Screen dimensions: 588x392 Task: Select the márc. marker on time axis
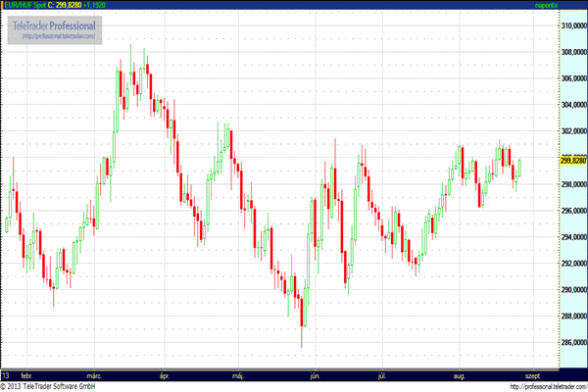tap(96, 375)
